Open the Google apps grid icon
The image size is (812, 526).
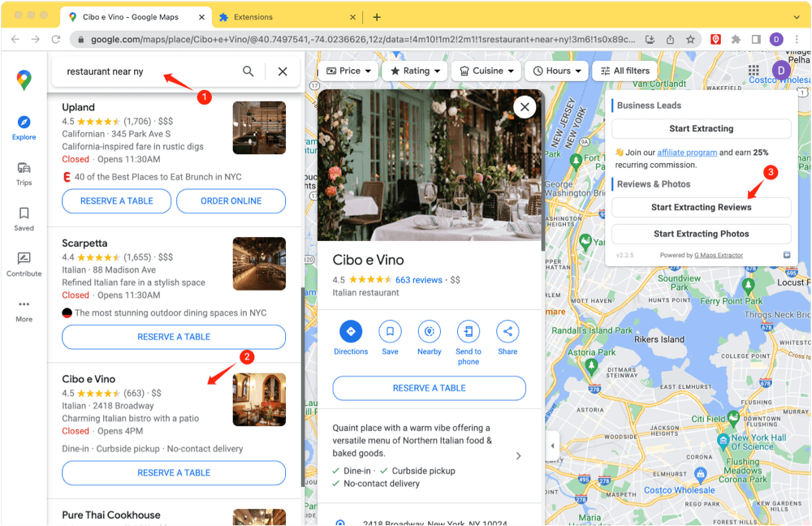click(754, 71)
